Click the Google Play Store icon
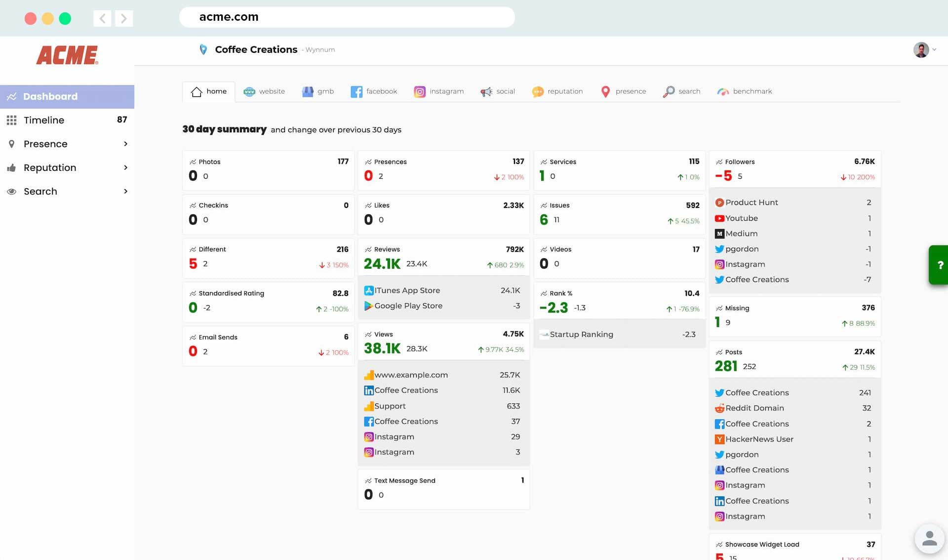The width and height of the screenshot is (948, 560). (x=369, y=306)
